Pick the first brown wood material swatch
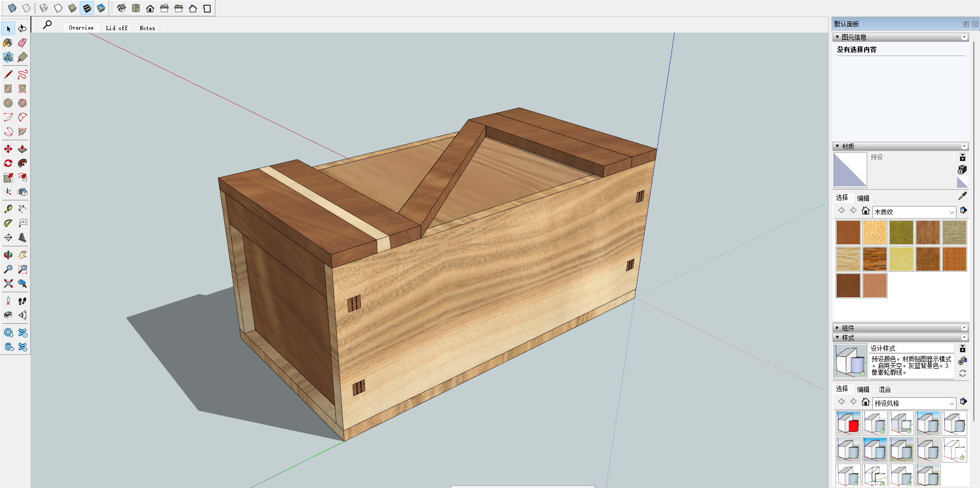Image resolution: width=980 pixels, height=488 pixels. point(848,233)
